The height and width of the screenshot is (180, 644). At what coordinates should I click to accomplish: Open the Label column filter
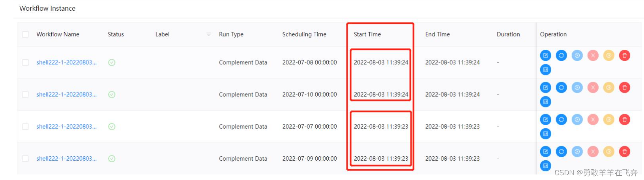[209, 34]
